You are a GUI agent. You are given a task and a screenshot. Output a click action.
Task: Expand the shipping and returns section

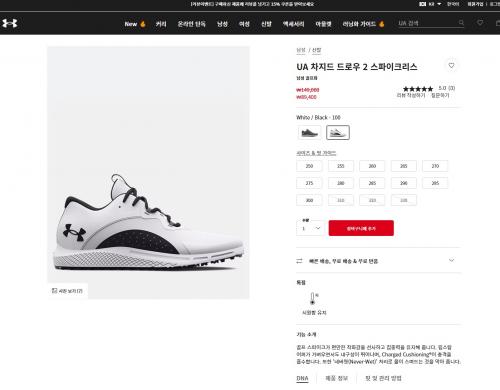[379, 261]
